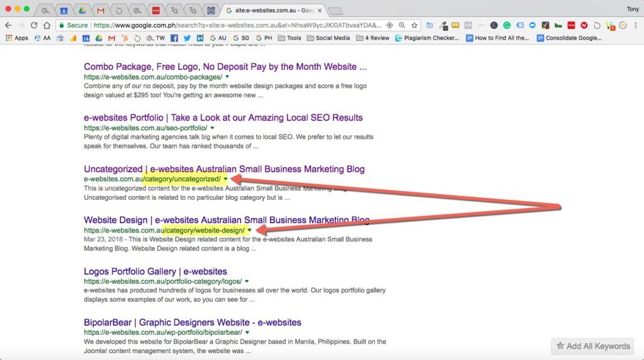Go back to the previous page

[x=8, y=26]
